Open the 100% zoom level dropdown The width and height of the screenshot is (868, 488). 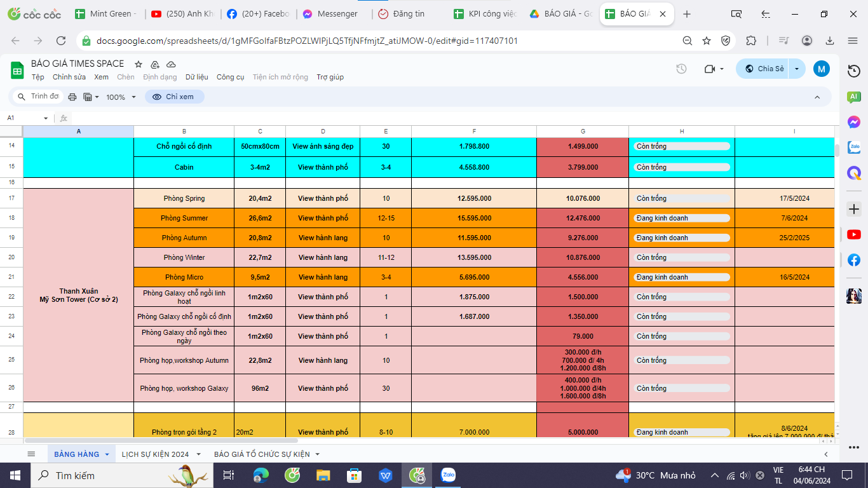[121, 97]
